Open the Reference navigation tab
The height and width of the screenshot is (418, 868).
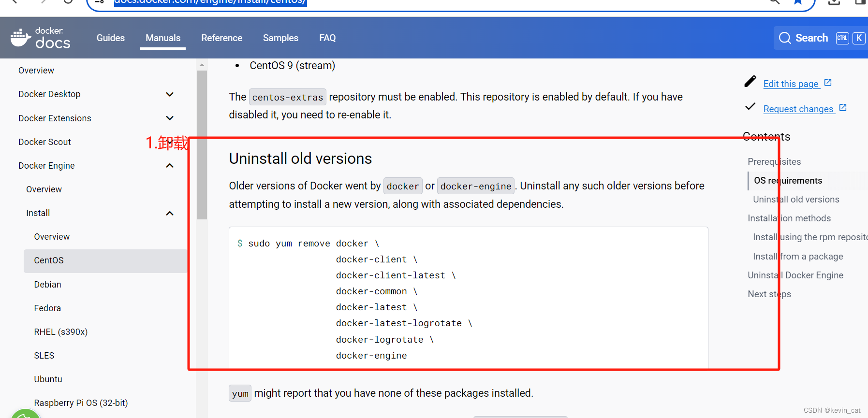(x=222, y=38)
